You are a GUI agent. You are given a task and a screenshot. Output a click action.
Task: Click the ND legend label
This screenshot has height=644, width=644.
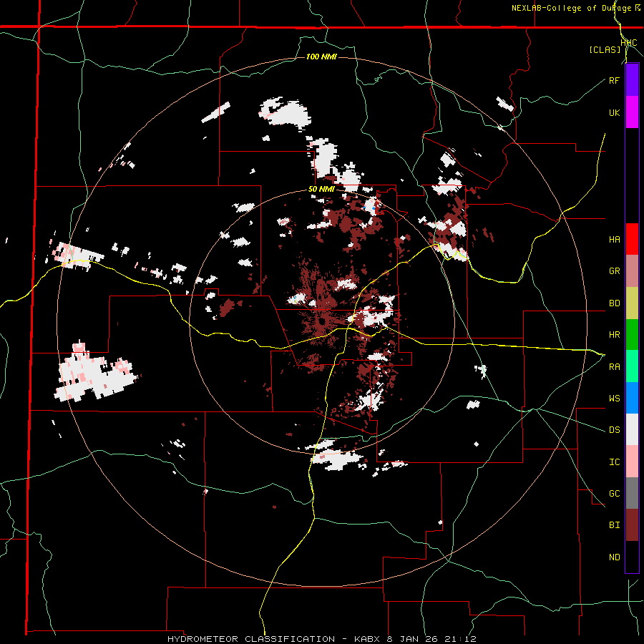tap(614, 557)
